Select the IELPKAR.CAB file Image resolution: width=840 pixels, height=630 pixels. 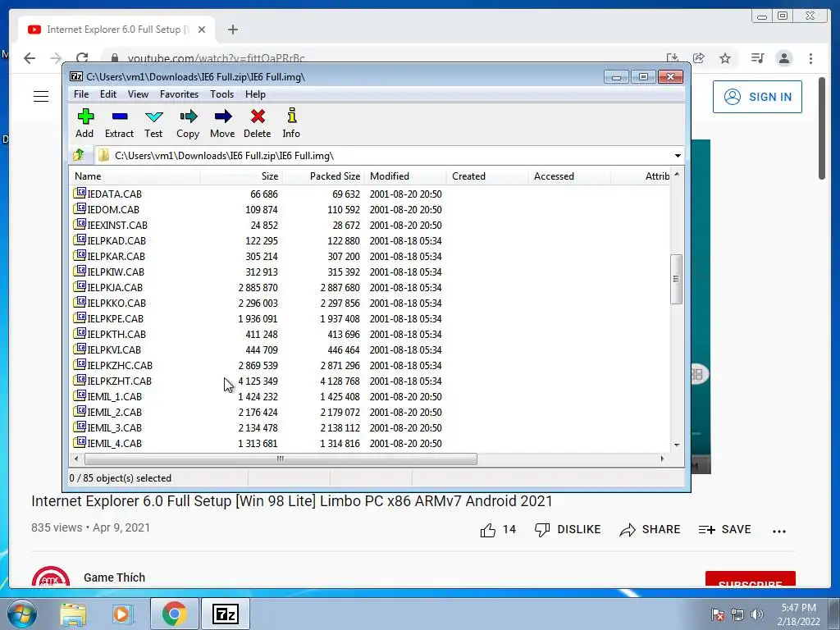(x=109, y=256)
